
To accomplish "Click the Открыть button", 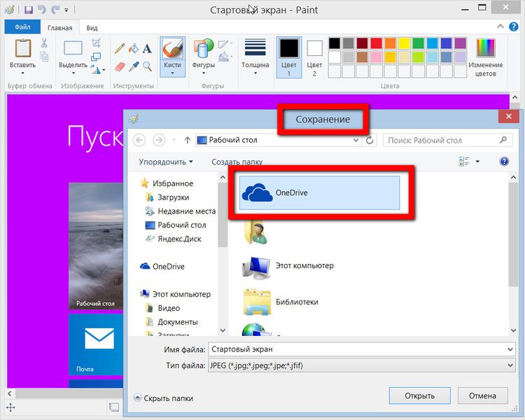I will [x=420, y=395].
